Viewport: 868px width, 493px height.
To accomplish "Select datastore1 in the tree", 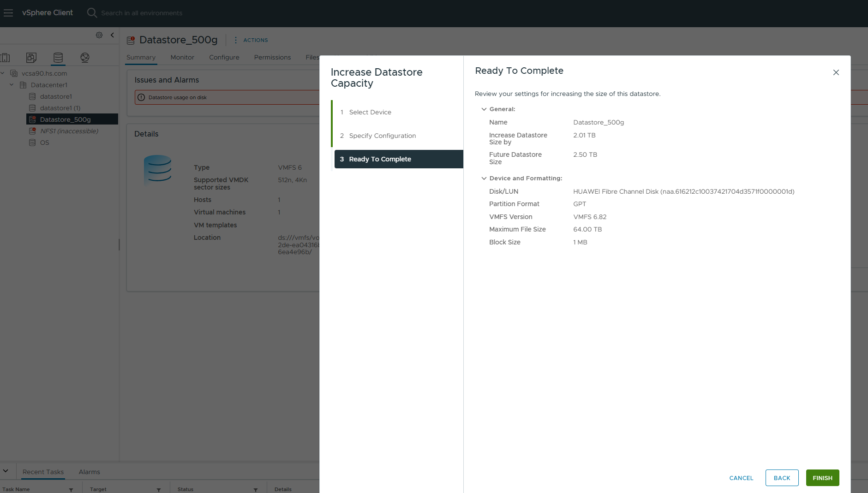I will (56, 96).
